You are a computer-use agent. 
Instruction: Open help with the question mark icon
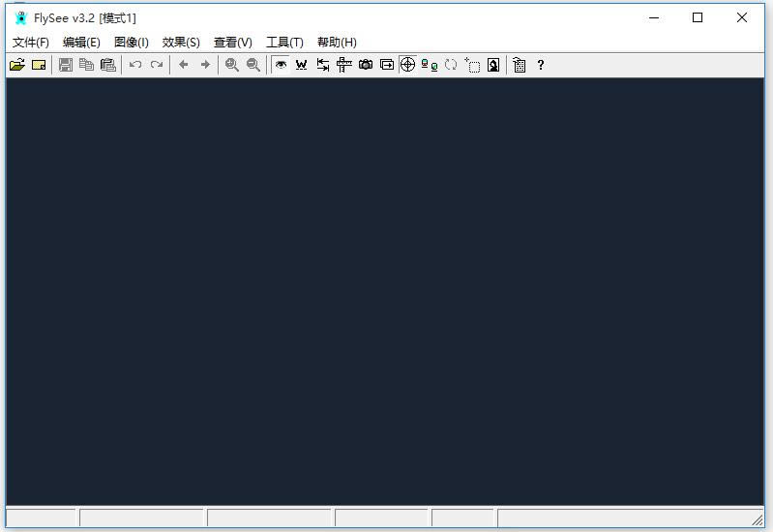click(x=540, y=65)
